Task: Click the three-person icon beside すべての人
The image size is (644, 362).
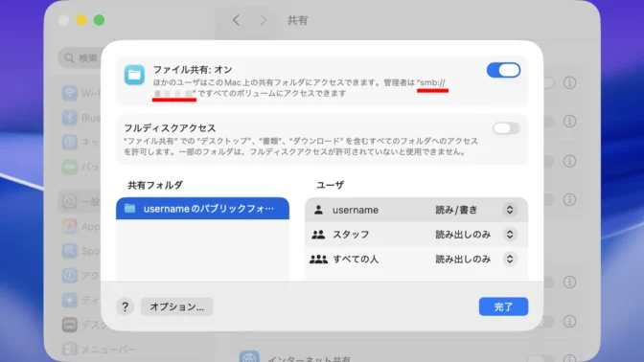Action: pyautogui.click(x=318, y=259)
